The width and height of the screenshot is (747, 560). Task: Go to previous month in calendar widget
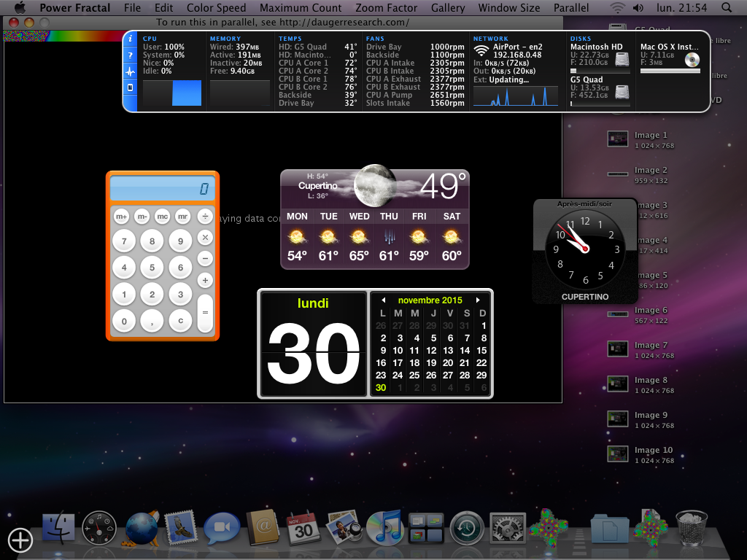(x=384, y=300)
